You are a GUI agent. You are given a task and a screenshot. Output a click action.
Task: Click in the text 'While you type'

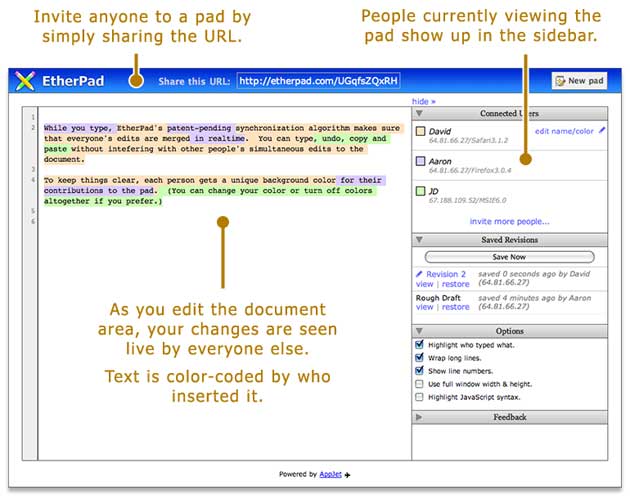pyautogui.click(x=78, y=128)
